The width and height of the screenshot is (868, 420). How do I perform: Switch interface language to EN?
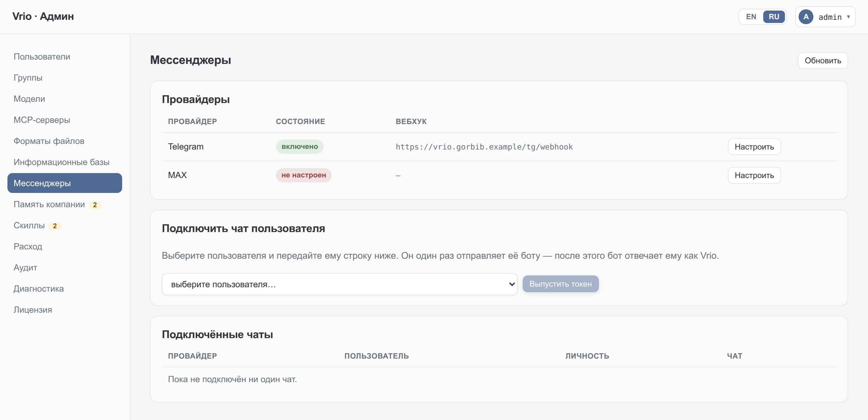[x=751, y=17]
